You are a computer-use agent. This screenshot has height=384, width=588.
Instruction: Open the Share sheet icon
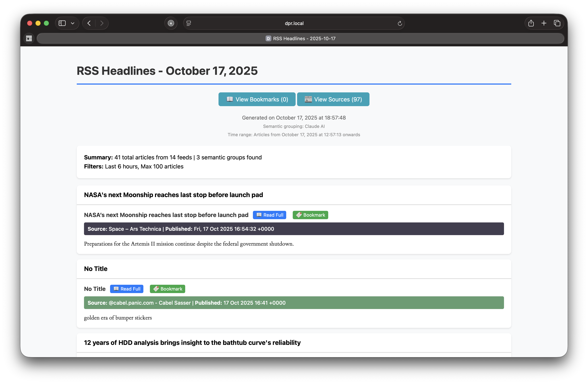tap(531, 23)
